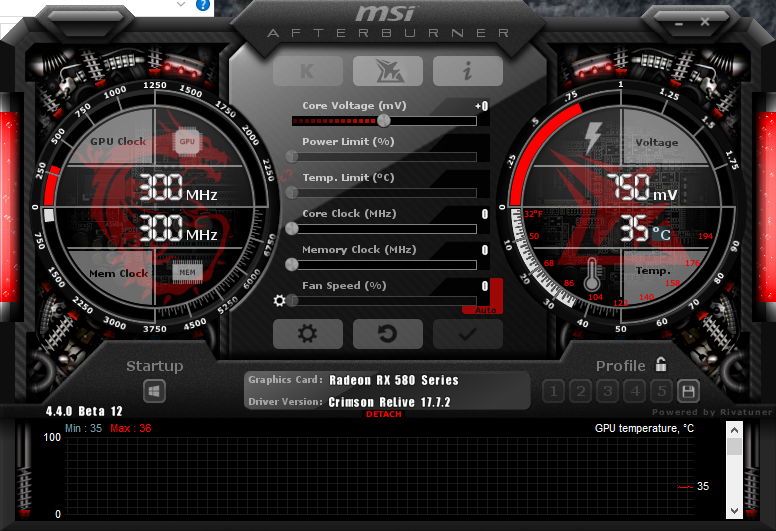The image size is (776, 531).
Task: Select profile slot 3
Action: coord(608,391)
